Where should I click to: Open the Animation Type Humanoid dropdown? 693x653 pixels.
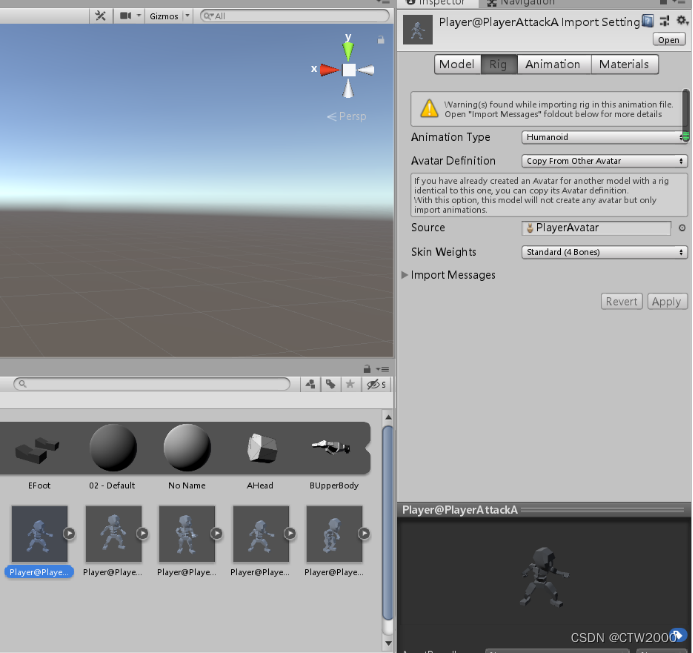604,137
